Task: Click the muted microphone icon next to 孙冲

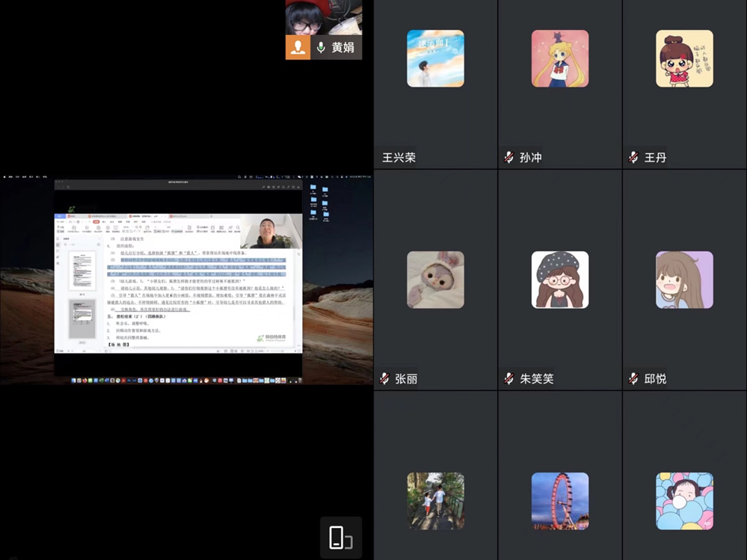Action: click(509, 158)
